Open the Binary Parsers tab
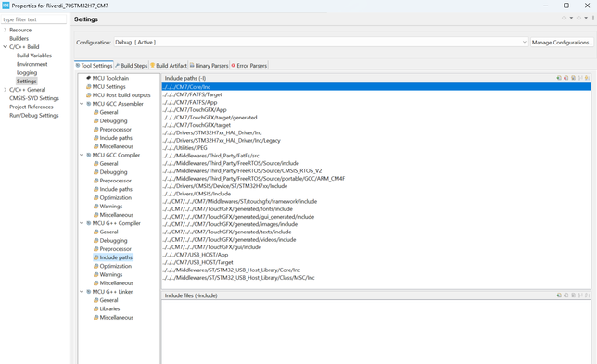 click(x=209, y=66)
